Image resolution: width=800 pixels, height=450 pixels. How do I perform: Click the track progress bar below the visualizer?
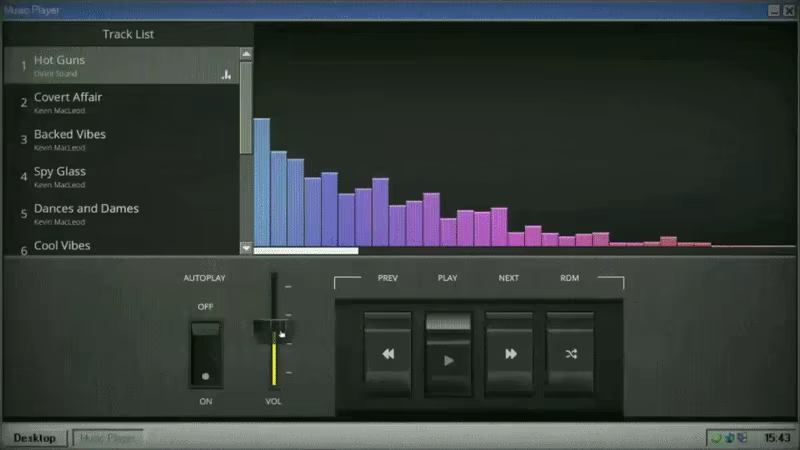pyautogui.click(x=524, y=251)
